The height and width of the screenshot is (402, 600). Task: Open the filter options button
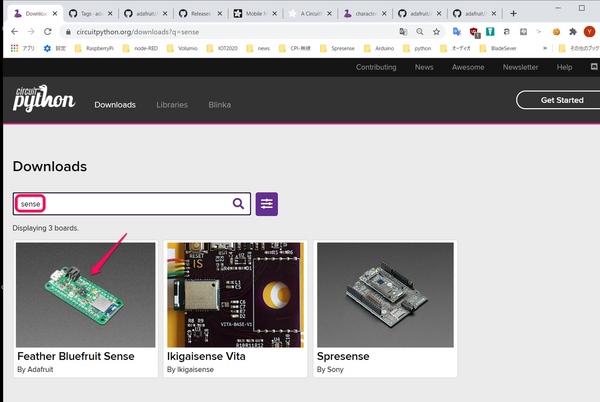(267, 204)
